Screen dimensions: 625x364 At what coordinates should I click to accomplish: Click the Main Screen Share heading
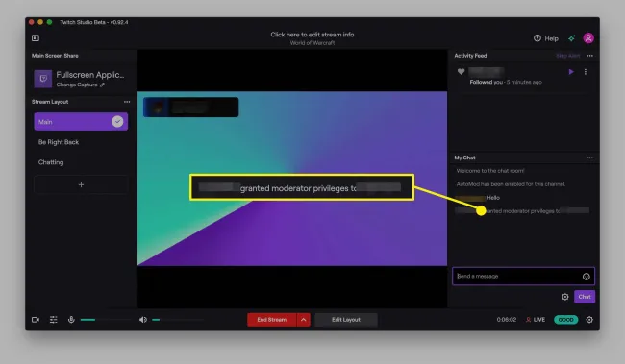pyautogui.click(x=55, y=56)
